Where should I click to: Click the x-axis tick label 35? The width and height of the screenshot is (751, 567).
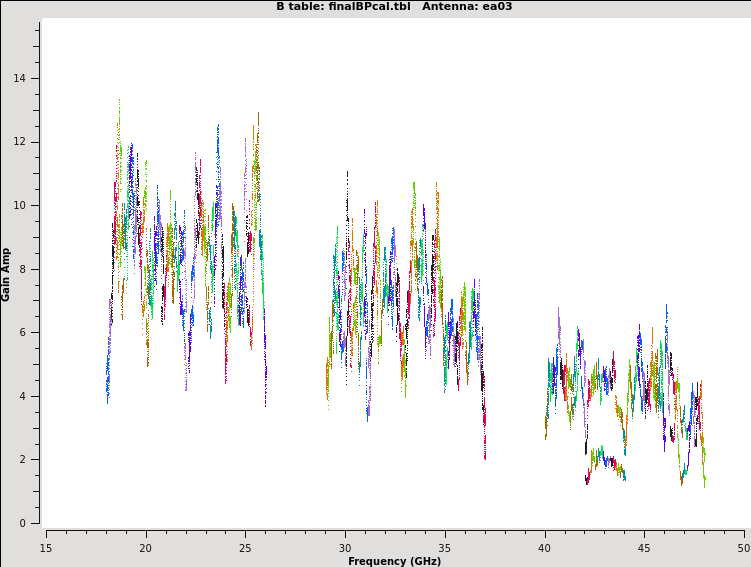[x=445, y=548]
